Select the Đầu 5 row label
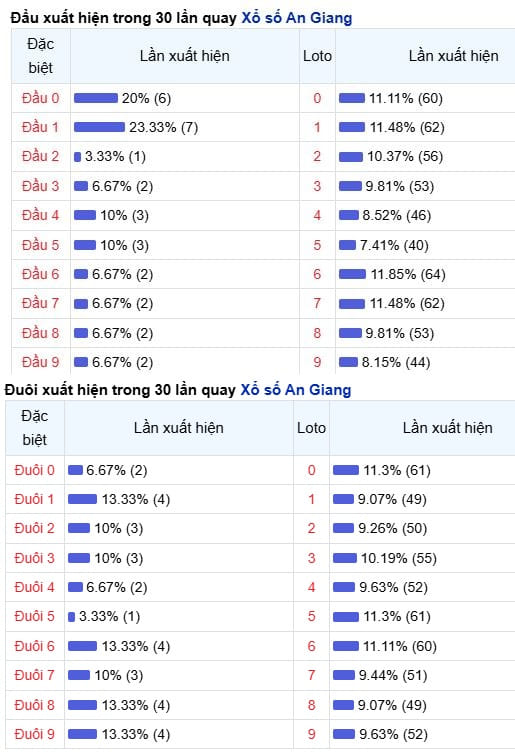515x754 pixels. (40, 245)
